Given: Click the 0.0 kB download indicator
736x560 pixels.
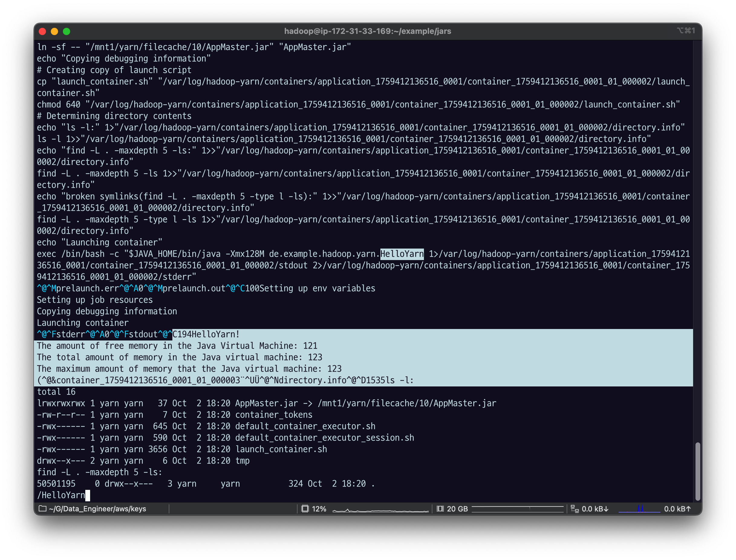Looking at the screenshot, I should 595,509.
